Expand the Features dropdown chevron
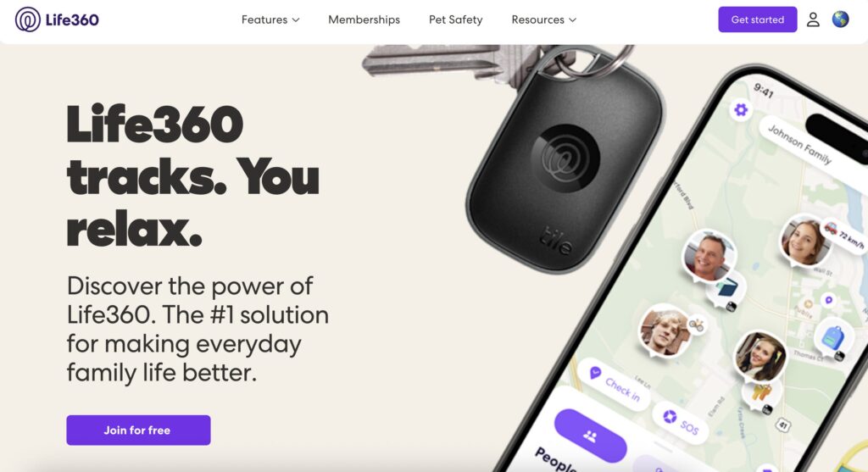868x472 pixels. point(296,20)
